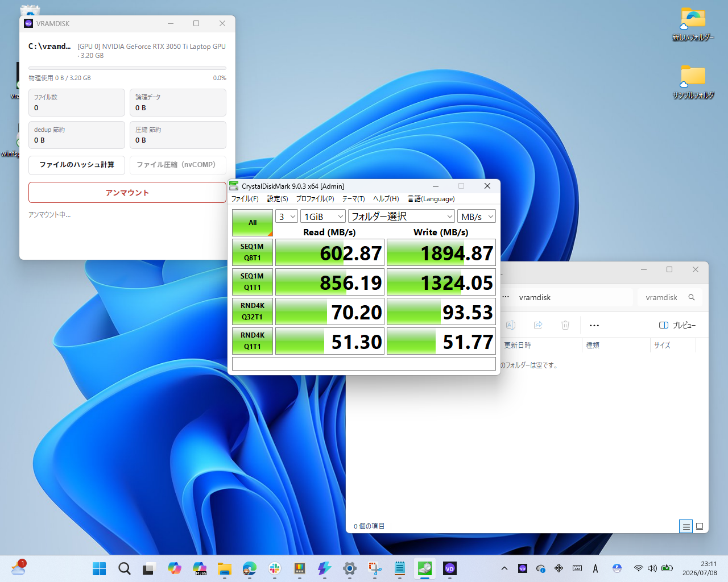Click the VRAMDISK title bar app icon
Viewport: 728px width, 582px height.
(x=28, y=23)
